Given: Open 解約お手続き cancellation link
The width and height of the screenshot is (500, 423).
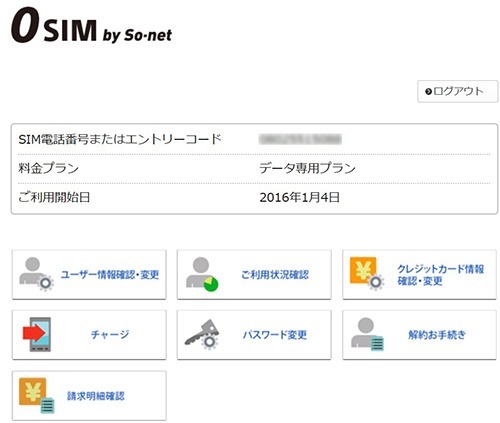Looking at the screenshot, I should [437, 334].
